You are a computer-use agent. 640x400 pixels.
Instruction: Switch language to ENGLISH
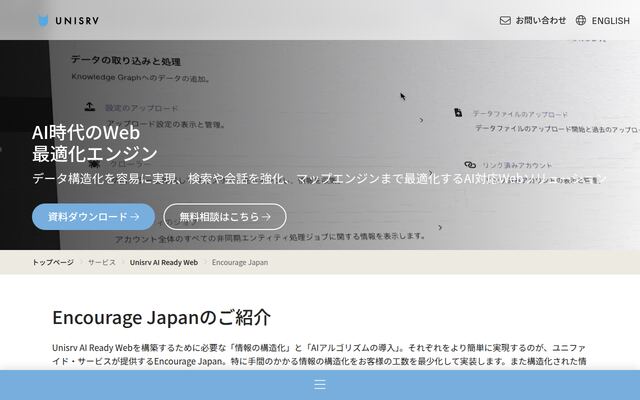coord(611,21)
